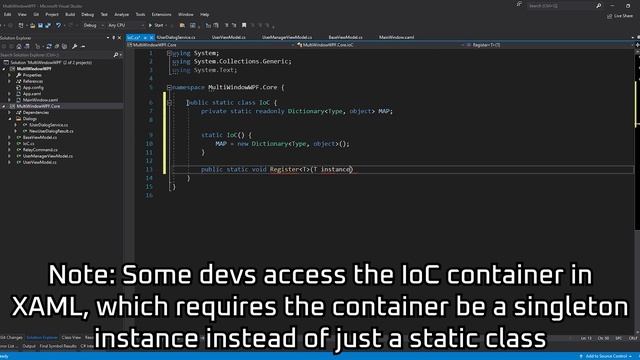Image resolution: width=640 pixels, height=360 pixels.
Task: Click the Start debugging button
Action: click(x=156, y=25)
